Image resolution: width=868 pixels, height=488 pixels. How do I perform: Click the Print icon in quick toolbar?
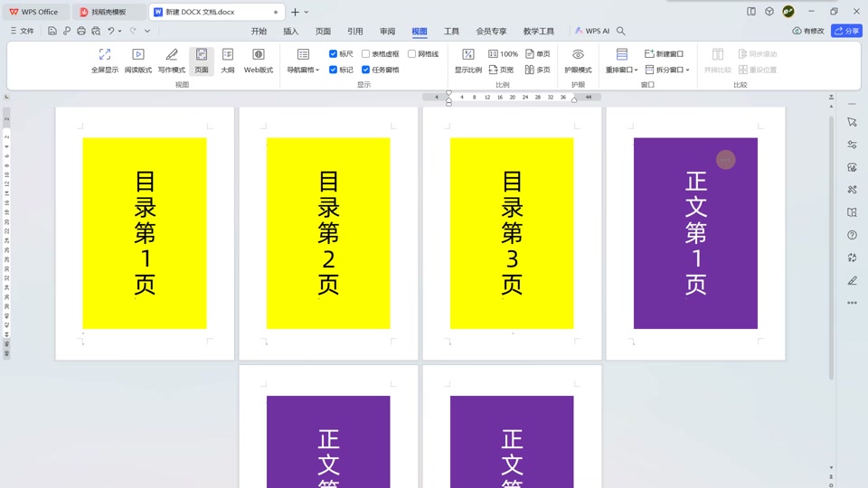click(x=81, y=31)
